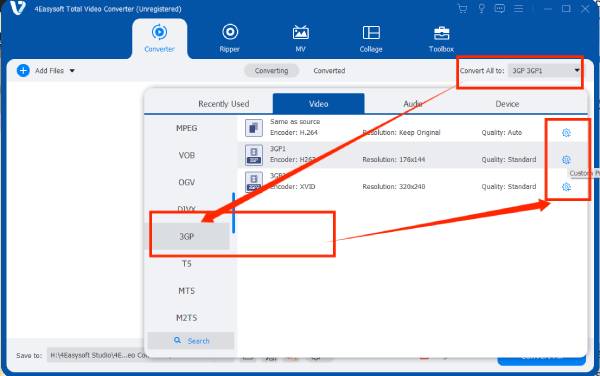This screenshot has width=600, height=376.
Task: Click the Search format field
Action: [191, 341]
